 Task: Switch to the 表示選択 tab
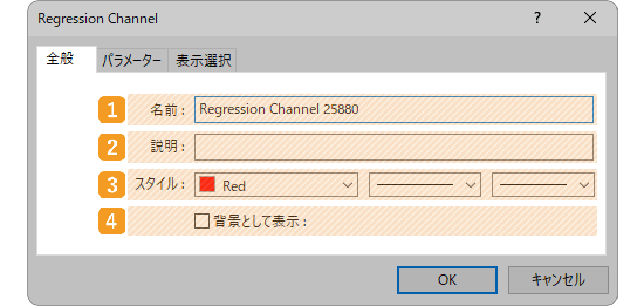point(203,61)
